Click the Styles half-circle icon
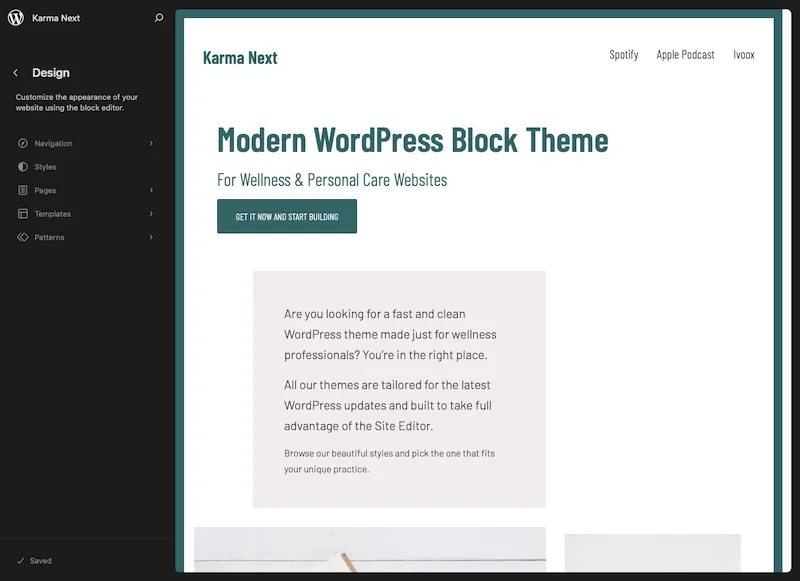800x581 pixels. point(23,167)
